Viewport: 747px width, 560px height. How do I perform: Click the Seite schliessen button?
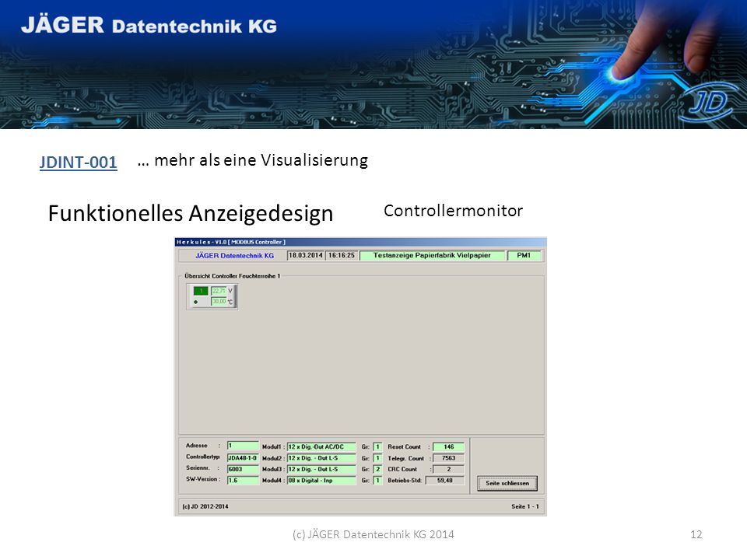click(507, 483)
